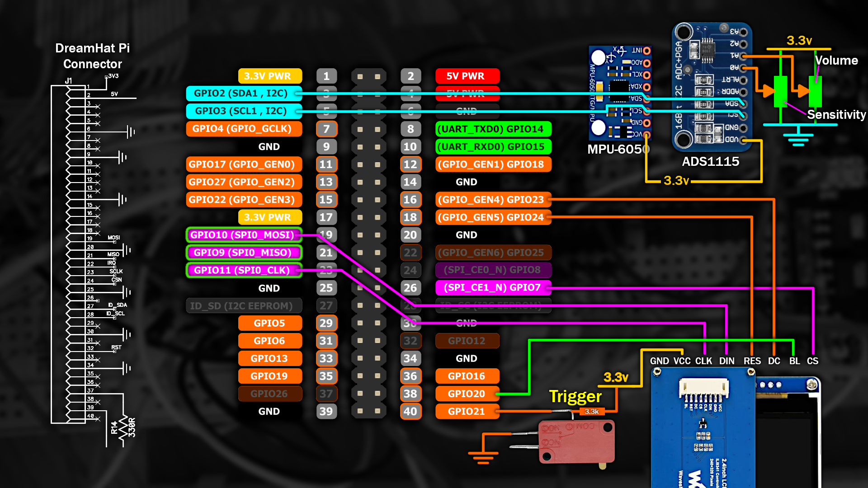Select the GPIO3 (SCL1, I2C) label
The image size is (868, 488).
244,111
